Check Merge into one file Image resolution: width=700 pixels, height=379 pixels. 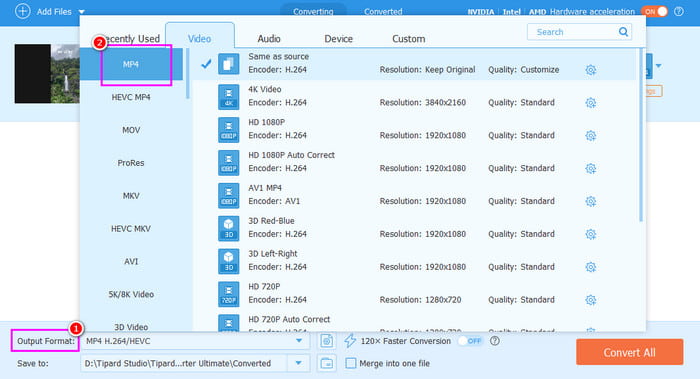coord(351,363)
